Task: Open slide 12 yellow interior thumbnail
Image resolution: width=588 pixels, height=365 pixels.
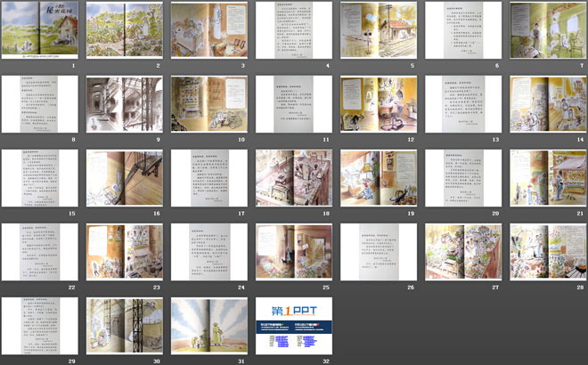Action: (379, 104)
